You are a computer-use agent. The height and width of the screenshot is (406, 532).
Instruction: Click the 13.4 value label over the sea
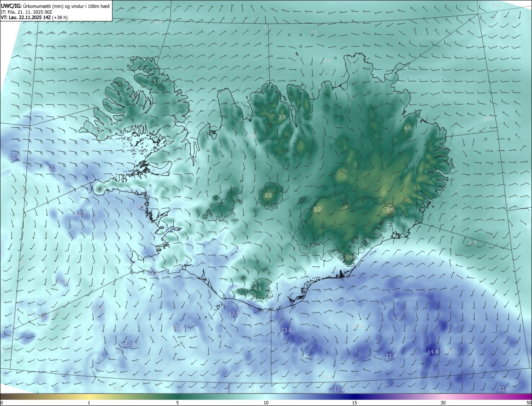pyautogui.click(x=391, y=356)
